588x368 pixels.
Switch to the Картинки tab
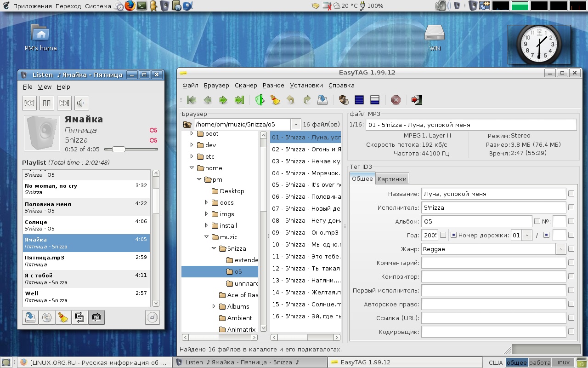click(x=392, y=179)
